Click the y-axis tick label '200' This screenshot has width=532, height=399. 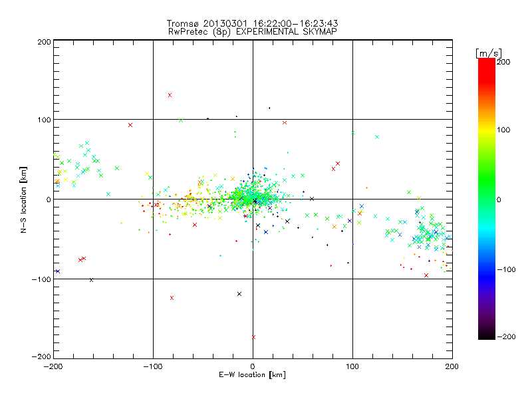click(45, 42)
